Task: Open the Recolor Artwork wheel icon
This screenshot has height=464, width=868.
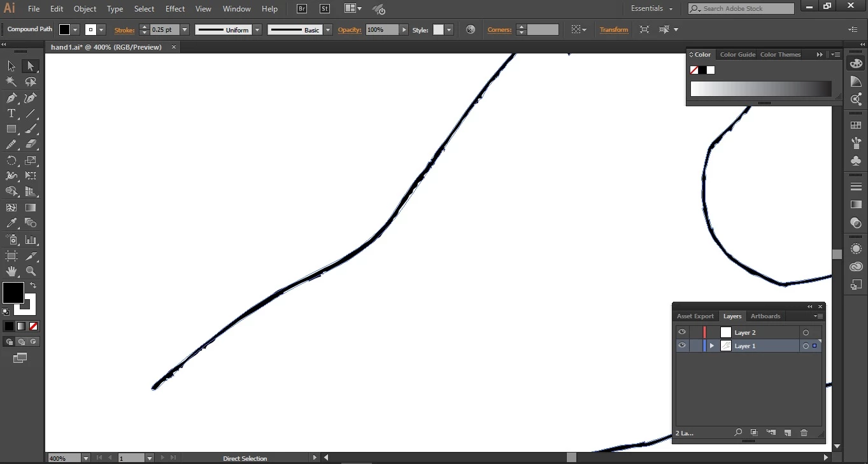Action: pyautogui.click(x=471, y=30)
